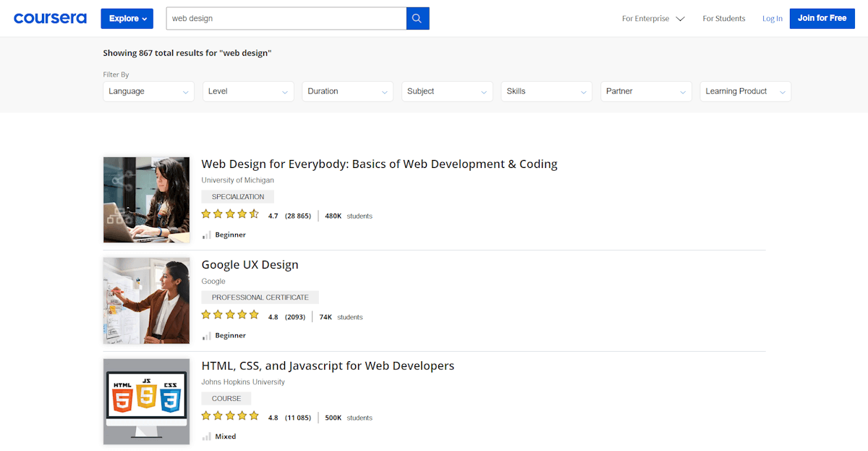Open HTML, CSS, and Javascript for Web Developers
Viewport: 868px width, 451px height.
tap(328, 366)
